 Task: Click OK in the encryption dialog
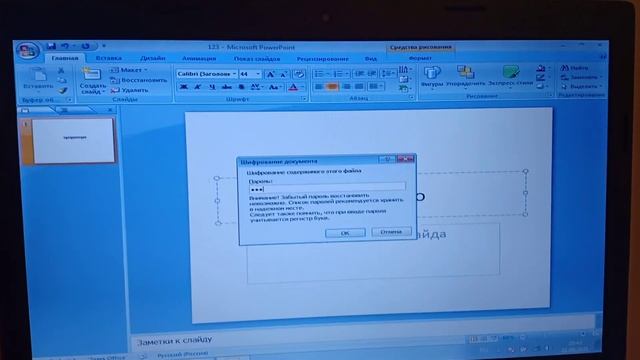click(345, 233)
